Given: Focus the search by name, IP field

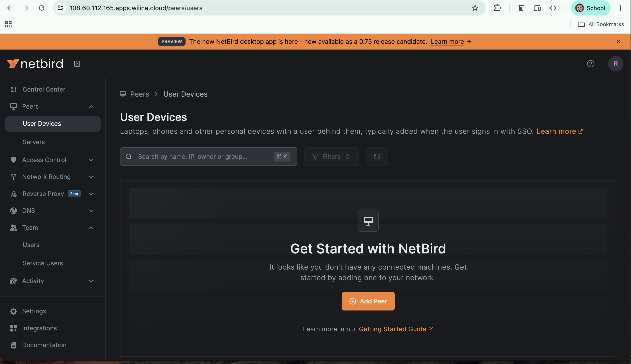Looking at the screenshot, I should click(208, 157).
